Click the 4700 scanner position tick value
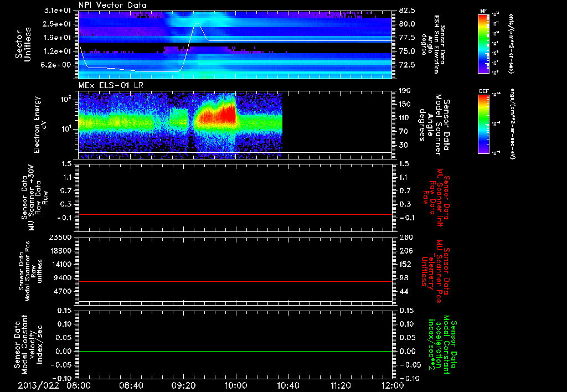The height and width of the screenshot is (392, 567). (x=62, y=291)
